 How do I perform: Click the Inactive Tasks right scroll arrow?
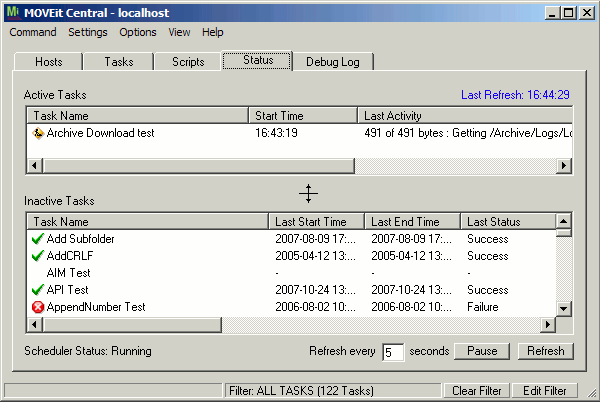[x=548, y=324]
